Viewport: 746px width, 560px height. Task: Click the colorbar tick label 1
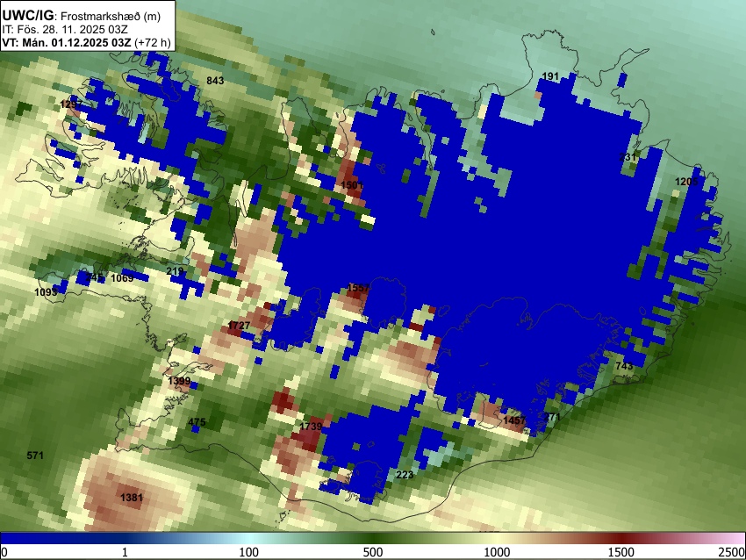(x=126, y=552)
